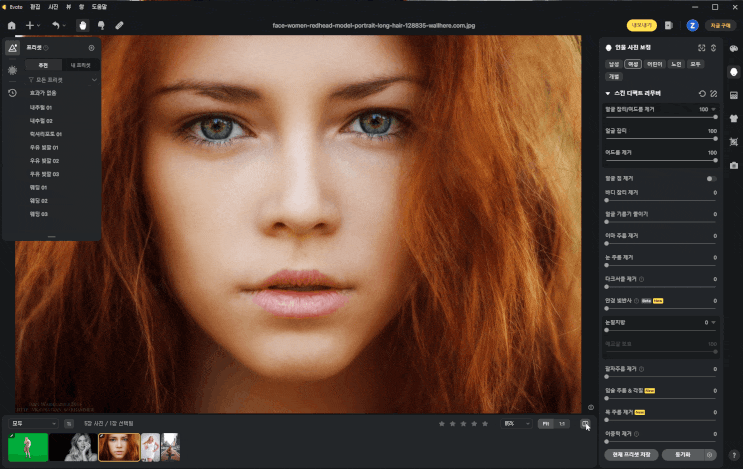Open the edit history clock icon
This screenshot has height=469, width=743.
pos(13,93)
